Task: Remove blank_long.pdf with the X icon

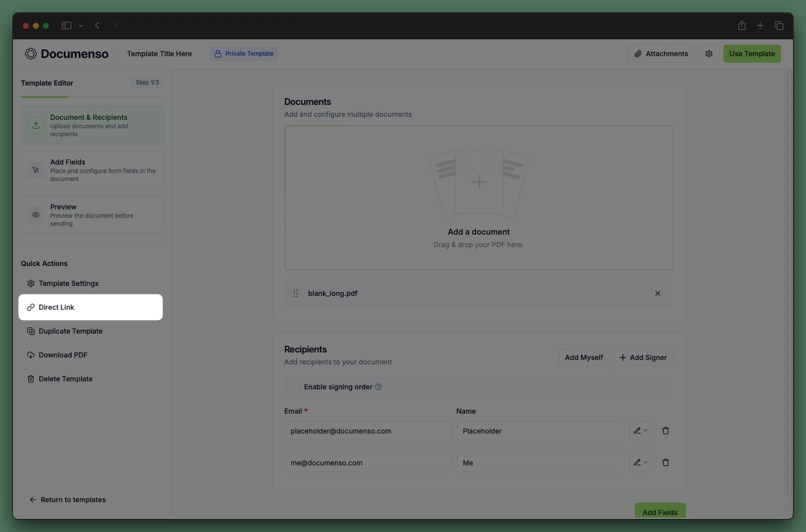Action: (x=658, y=293)
